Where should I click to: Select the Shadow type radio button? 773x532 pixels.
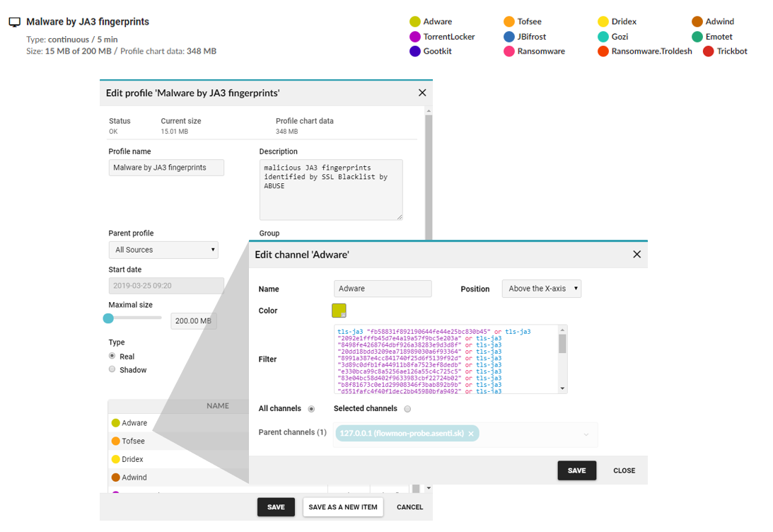(112, 369)
